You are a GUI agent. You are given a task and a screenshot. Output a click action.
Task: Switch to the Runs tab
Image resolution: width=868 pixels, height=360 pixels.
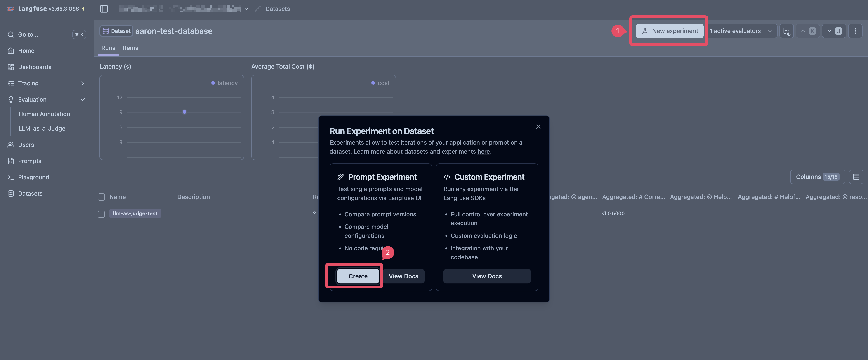(108, 48)
